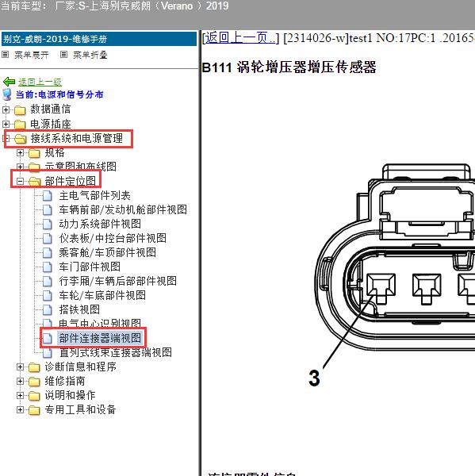The height and width of the screenshot is (476, 475).
Task: Expand the 维修指南 node
Action: [20, 382]
